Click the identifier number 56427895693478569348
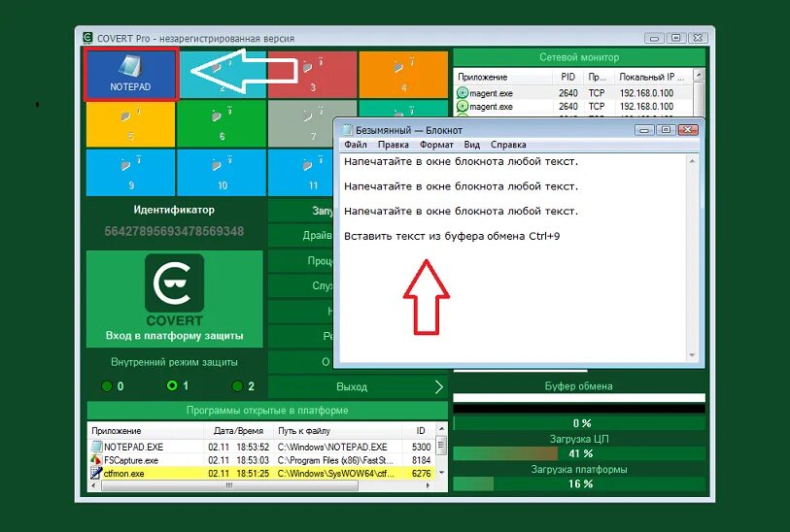 (174, 231)
